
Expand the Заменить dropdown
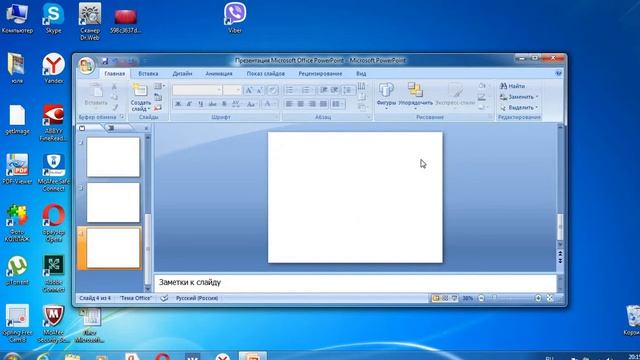(x=537, y=97)
